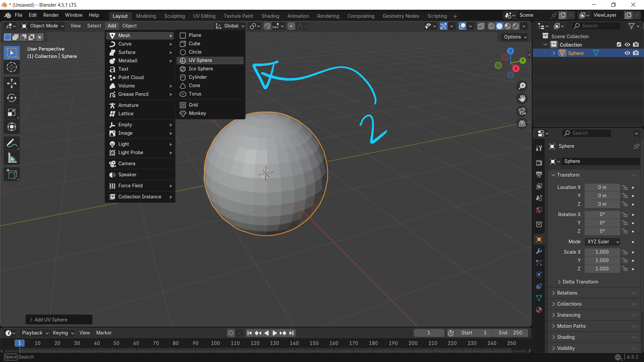Open XYZ Euler rotation mode dropdown
This screenshot has width=644, height=362.
tap(602, 242)
